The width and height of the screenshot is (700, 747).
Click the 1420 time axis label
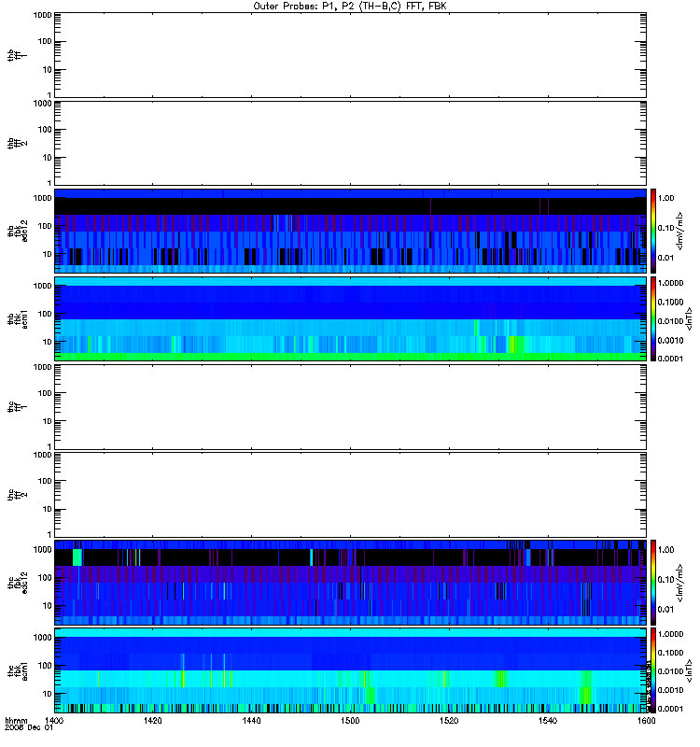pos(152,720)
